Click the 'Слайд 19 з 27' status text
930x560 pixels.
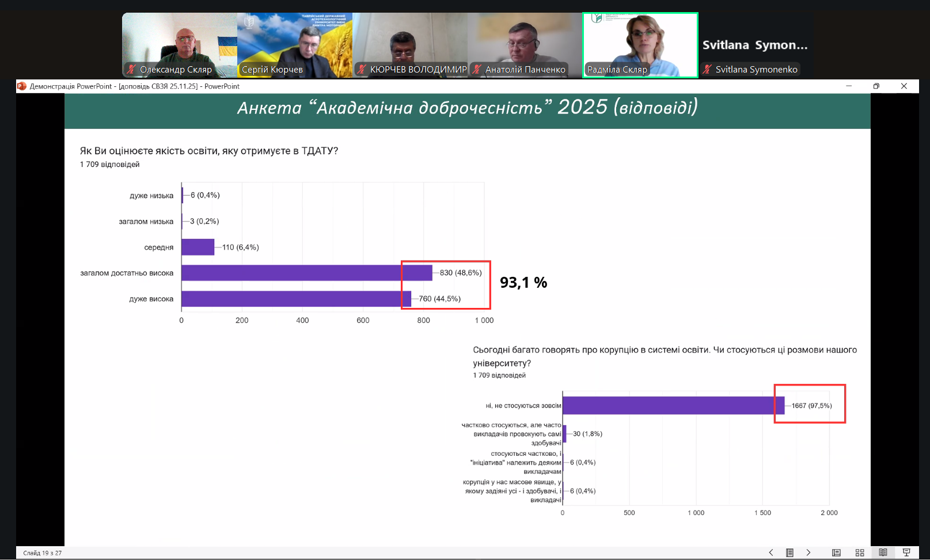point(43,553)
